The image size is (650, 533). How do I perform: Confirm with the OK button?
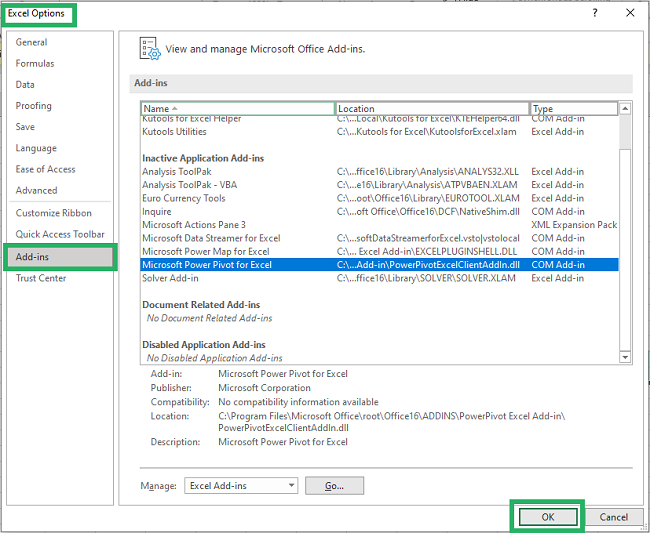[x=546, y=517]
